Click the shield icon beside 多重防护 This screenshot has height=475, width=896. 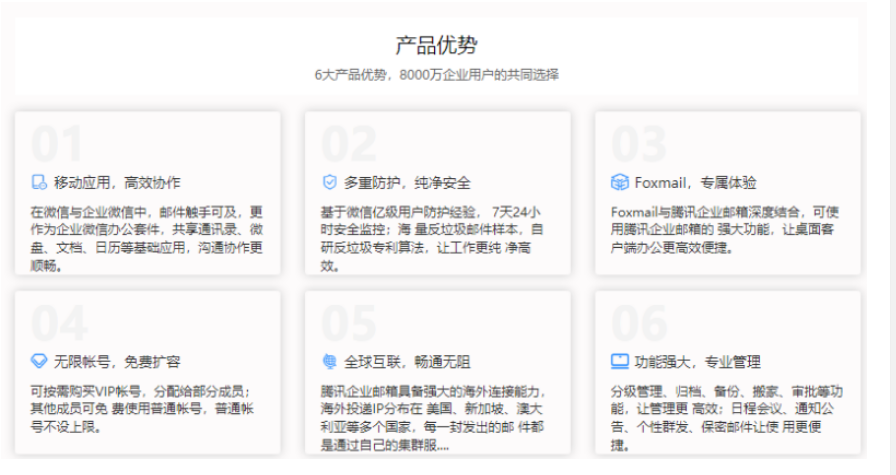(329, 183)
